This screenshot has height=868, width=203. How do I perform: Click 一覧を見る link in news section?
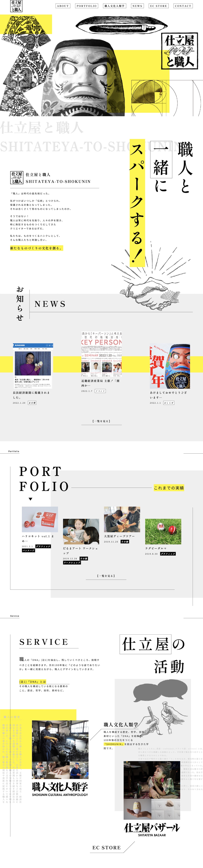(x=101, y=421)
